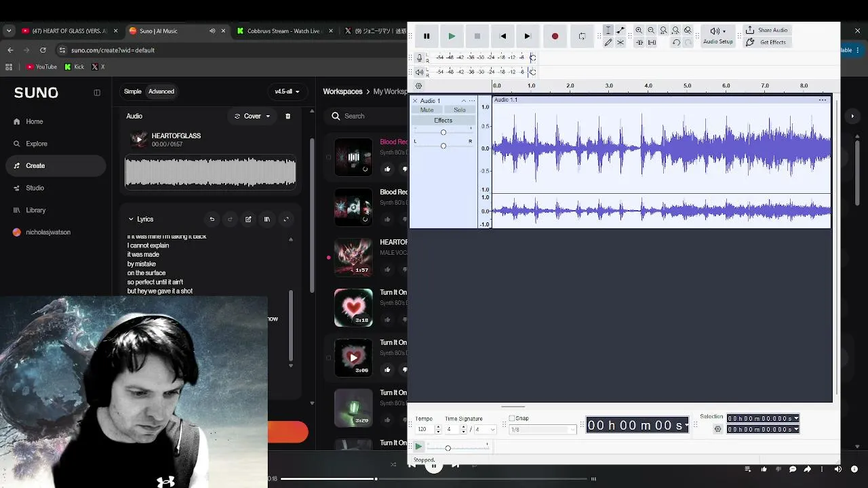Click Trim audio outside selection icon
This screenshot has width=868, height=488.
point(639,42)
